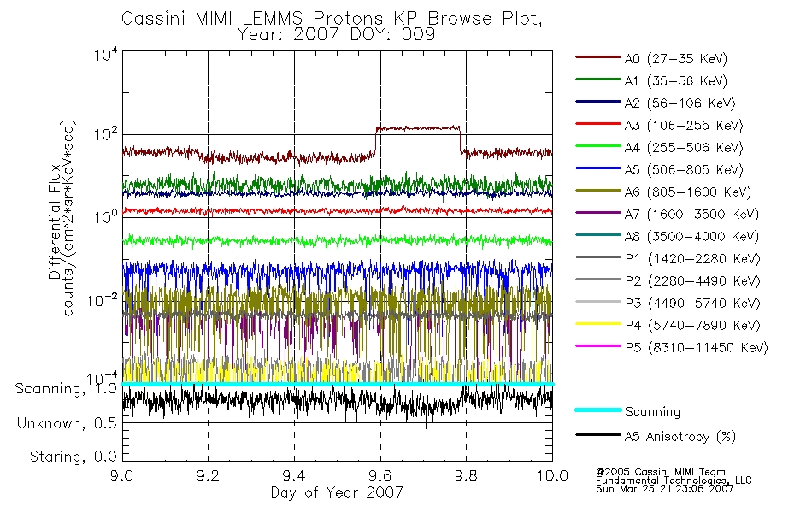812x513 pixels.
Task: Click the teal A8 legend line
Action: tap(598, 235)
